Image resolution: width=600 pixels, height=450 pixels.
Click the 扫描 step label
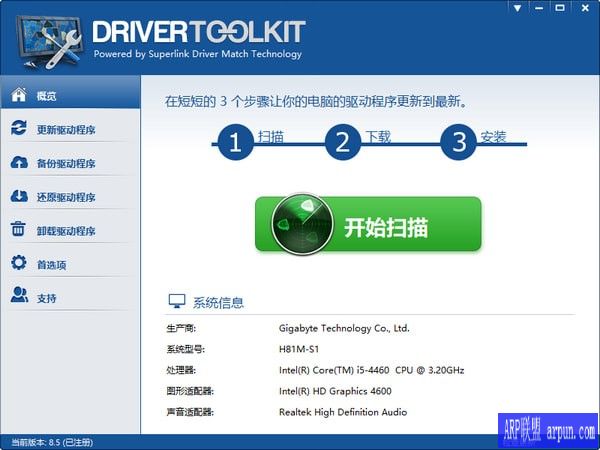pyautogui.click(x=271, y=137)
